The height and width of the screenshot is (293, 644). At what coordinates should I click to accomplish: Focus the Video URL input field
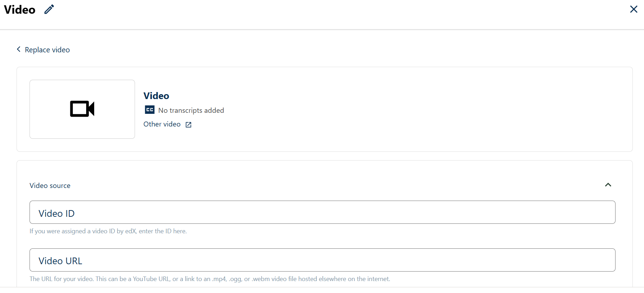322,260
